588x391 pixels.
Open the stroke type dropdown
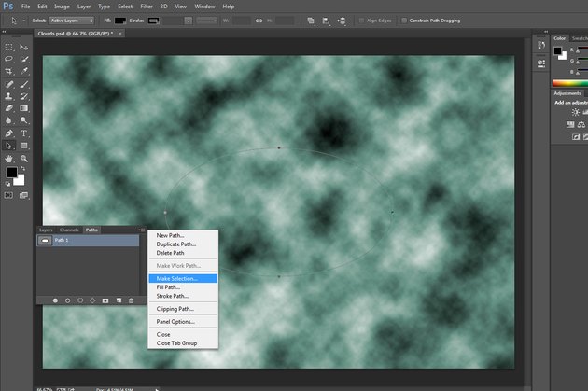[x=207, y=21]
